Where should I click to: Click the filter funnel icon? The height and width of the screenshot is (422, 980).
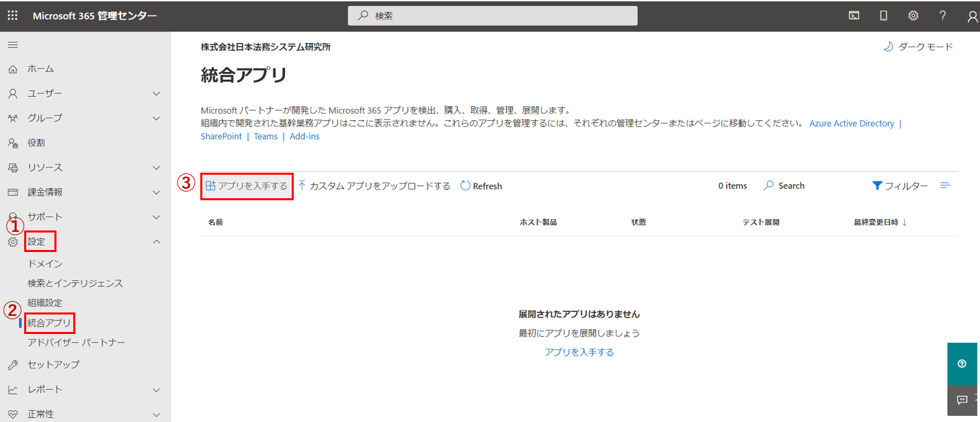(x=877, y=186)
